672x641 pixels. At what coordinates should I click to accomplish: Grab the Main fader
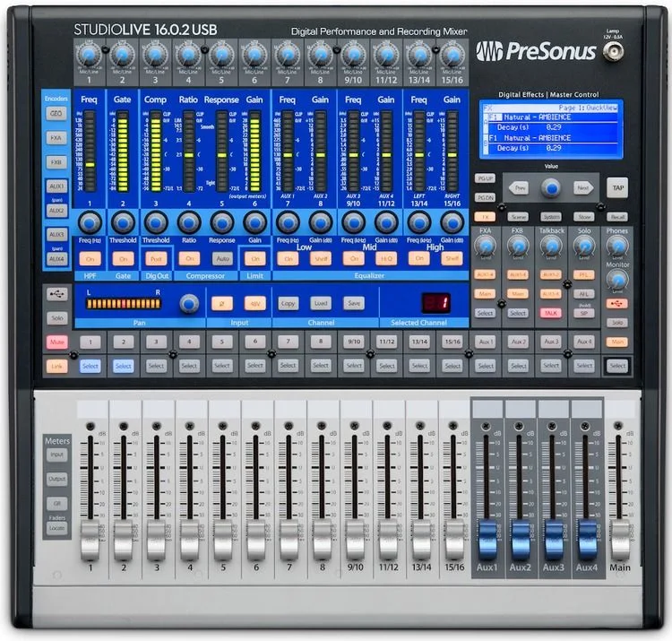pyautogui.click(x=619, y=540)
